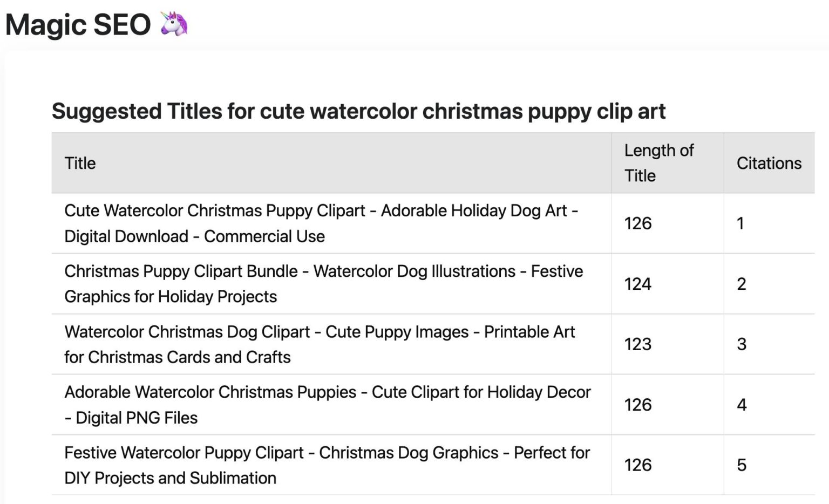
Task: Click length 126 in the first row
Action: coord(638,223)
